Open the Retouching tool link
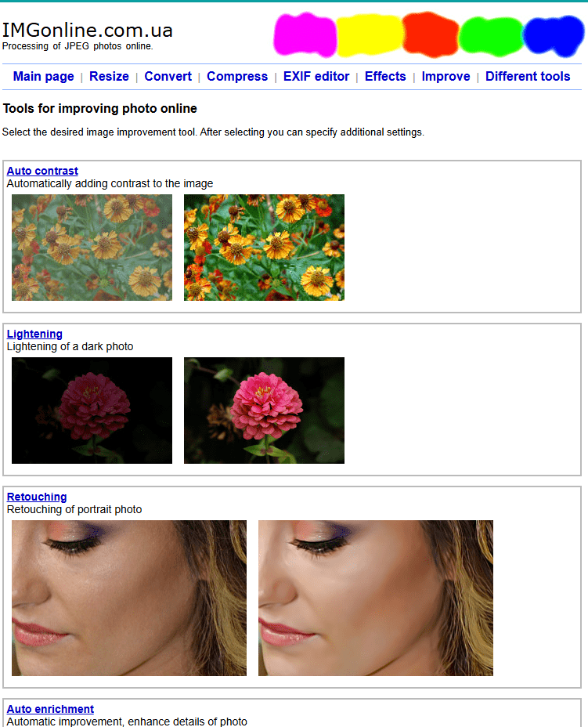 [37, 497]
